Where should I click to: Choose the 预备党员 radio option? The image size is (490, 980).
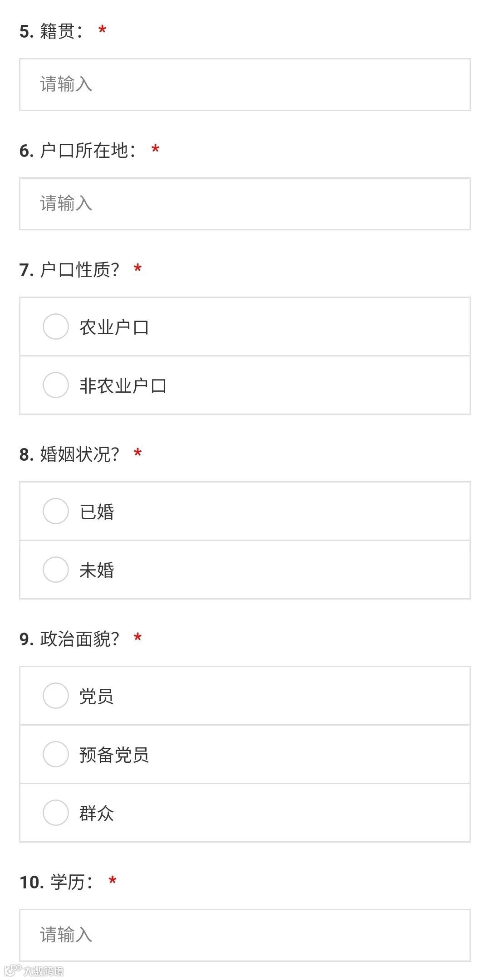coord(55,754)
